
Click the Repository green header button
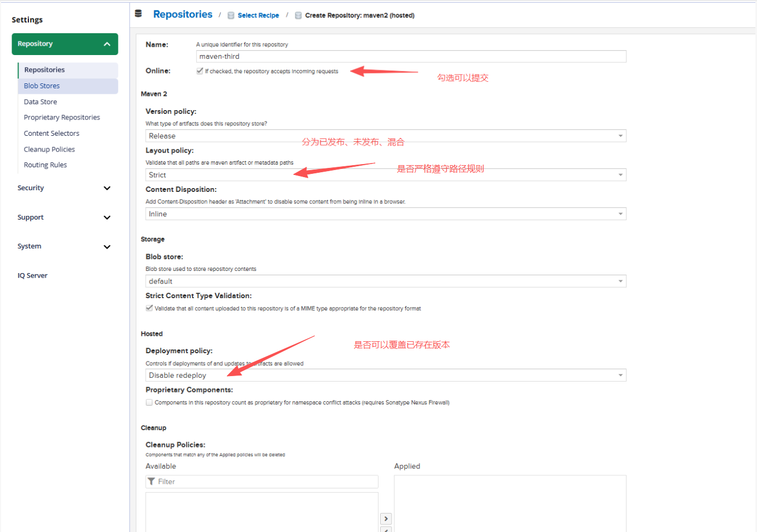pyautogui.click(x=65, y=44)
